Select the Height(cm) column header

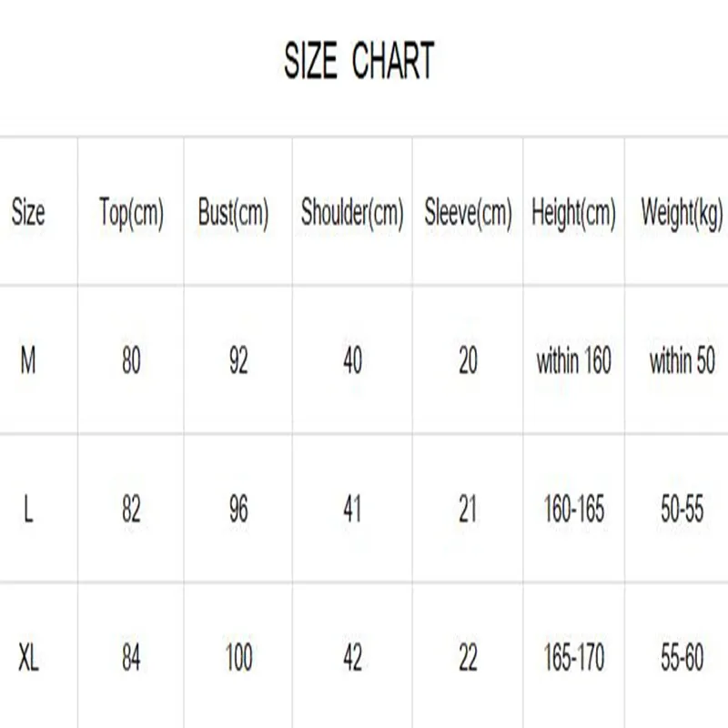pyautogui.click(x=573, y=214)
